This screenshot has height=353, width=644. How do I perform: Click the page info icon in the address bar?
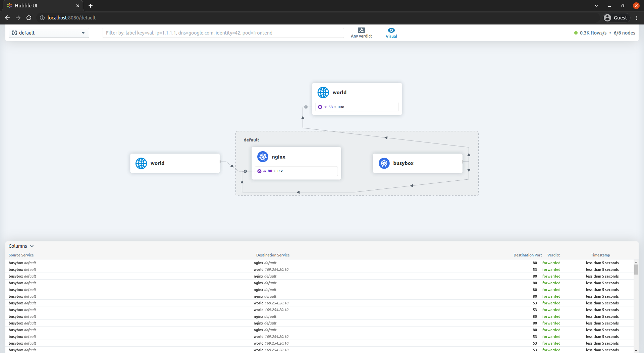point(42,18)
